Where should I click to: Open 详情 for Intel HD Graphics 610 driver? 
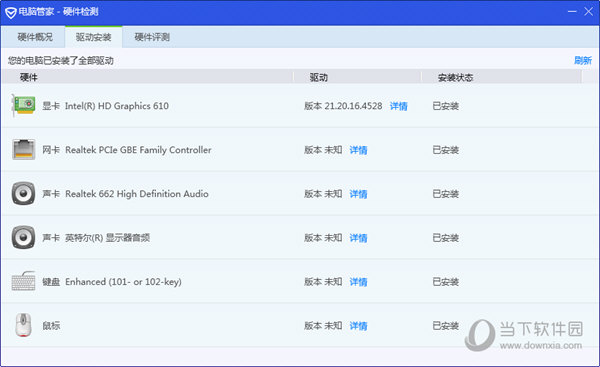(398, 106)
